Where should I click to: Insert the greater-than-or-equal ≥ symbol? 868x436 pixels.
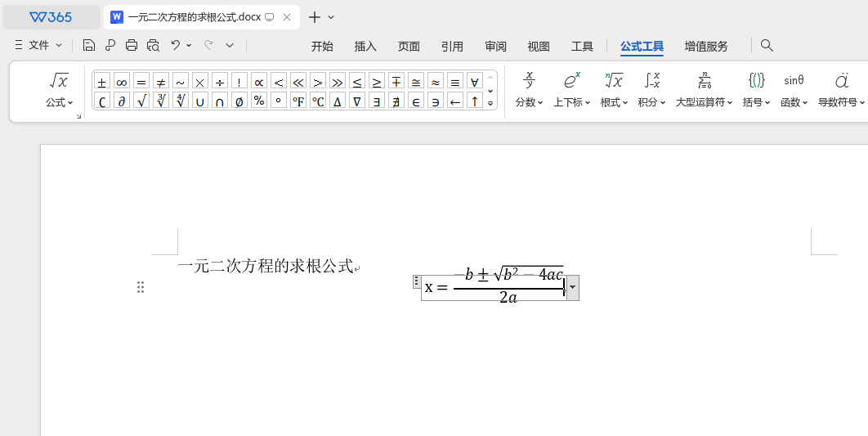pyautogui.click(x=377, y=82)
